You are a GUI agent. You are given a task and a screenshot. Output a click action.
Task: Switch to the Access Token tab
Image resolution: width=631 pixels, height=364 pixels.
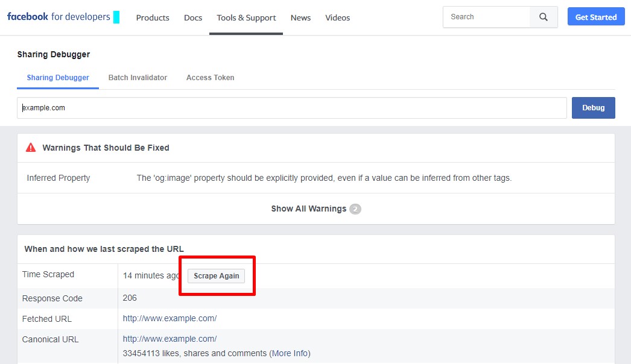coord(210,77)
